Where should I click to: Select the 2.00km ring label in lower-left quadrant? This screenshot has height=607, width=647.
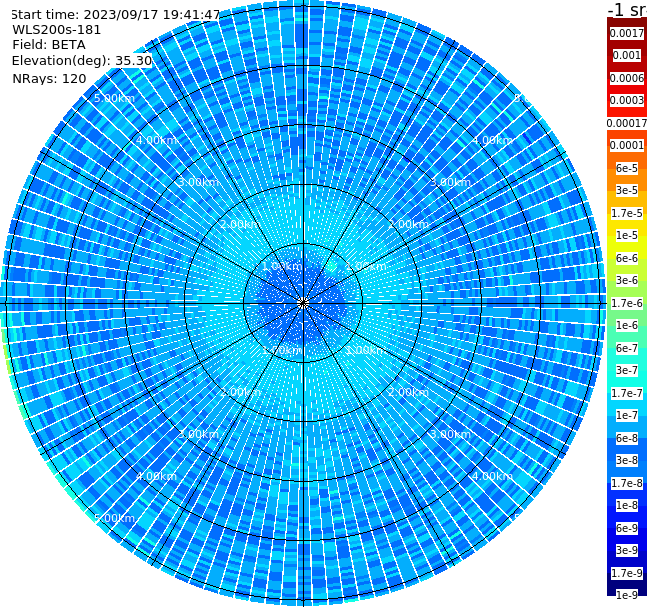click(240, 392)
